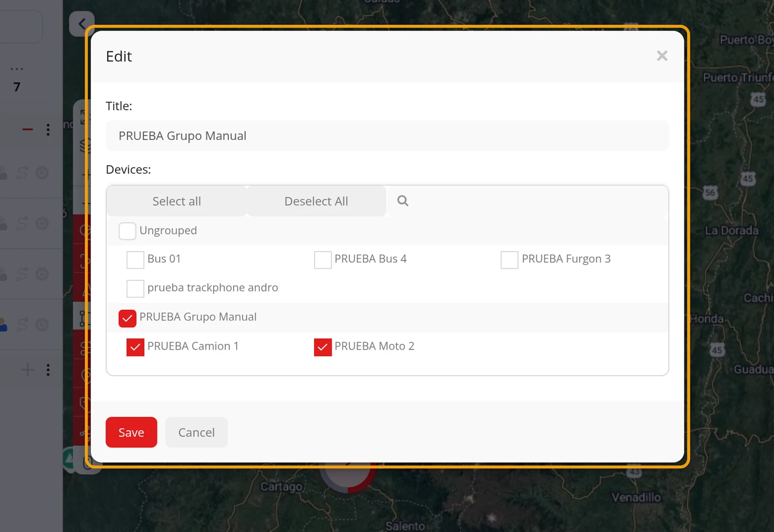The image size is (774, 532).
Task: Click the Select all button
Action: (177, 201)
